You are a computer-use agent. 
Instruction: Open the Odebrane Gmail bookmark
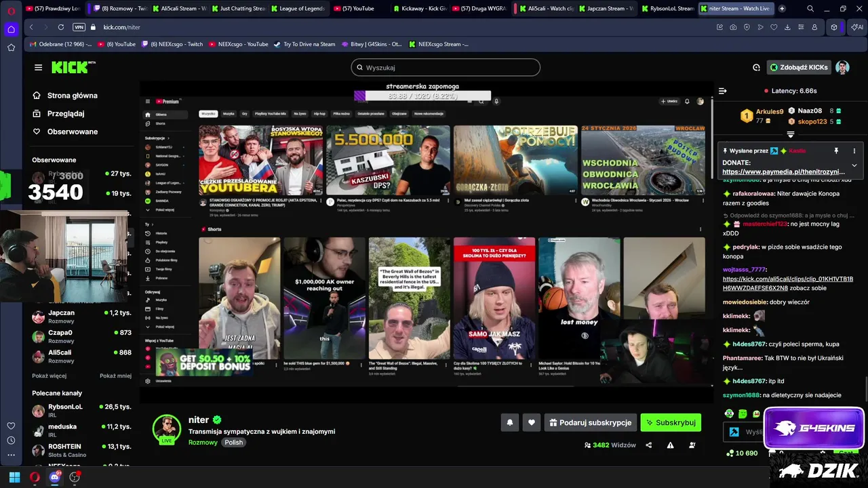click(61, 44)
